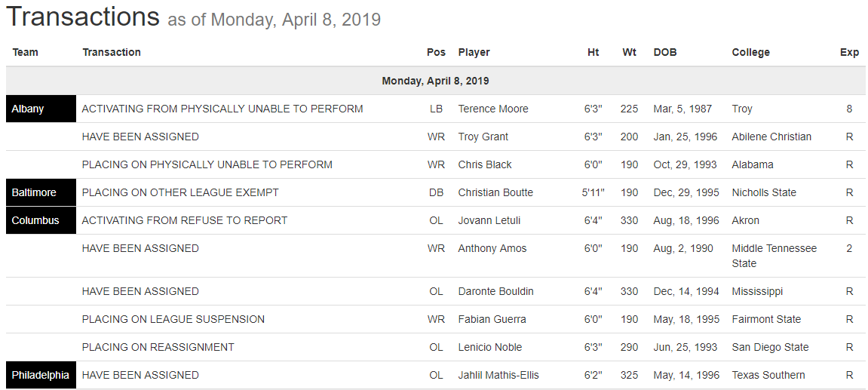Click the Exp column header
Image resolution: width=868 pixels, height=390 pixels.
[x=849, y=52]
